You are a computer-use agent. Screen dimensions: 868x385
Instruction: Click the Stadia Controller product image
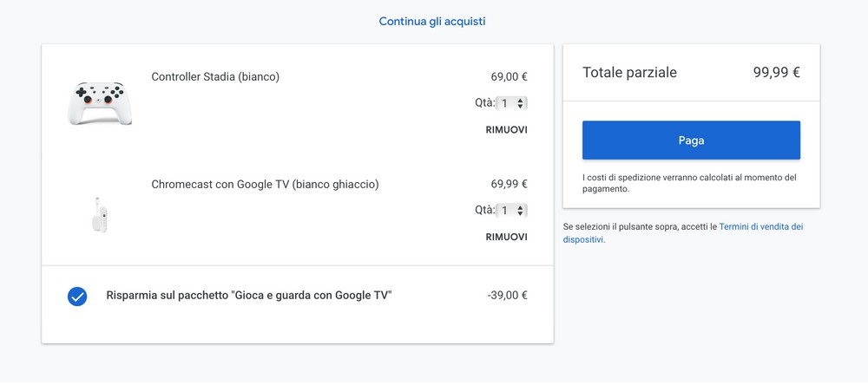point(100,103)
